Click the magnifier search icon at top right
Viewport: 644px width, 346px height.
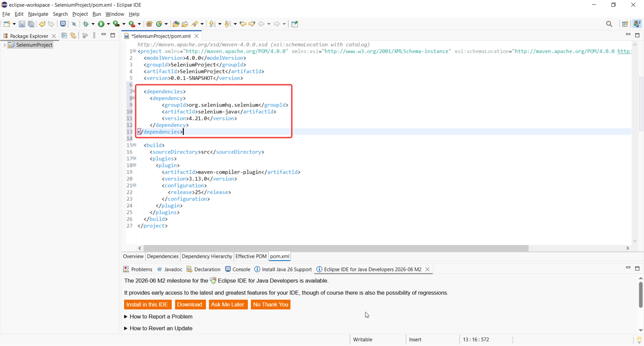609,24
